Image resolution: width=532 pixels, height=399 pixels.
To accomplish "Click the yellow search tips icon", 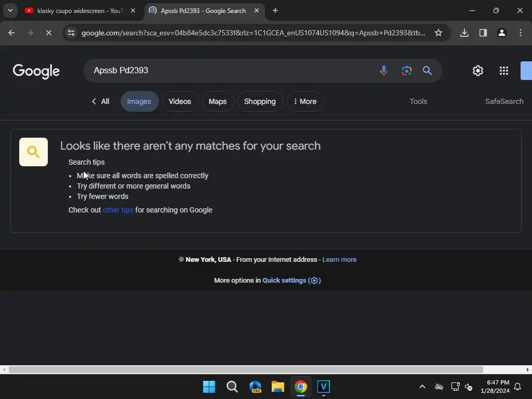I will tap(33, 152).
